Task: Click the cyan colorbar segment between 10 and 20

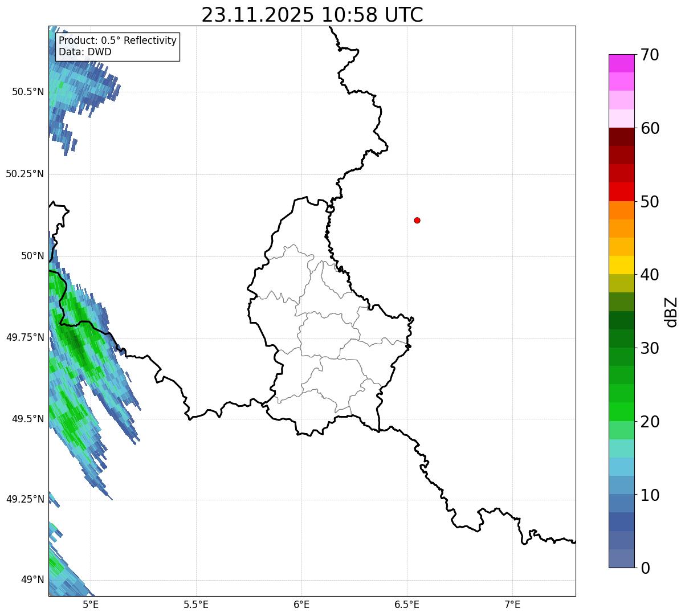Action: (621, 467)
